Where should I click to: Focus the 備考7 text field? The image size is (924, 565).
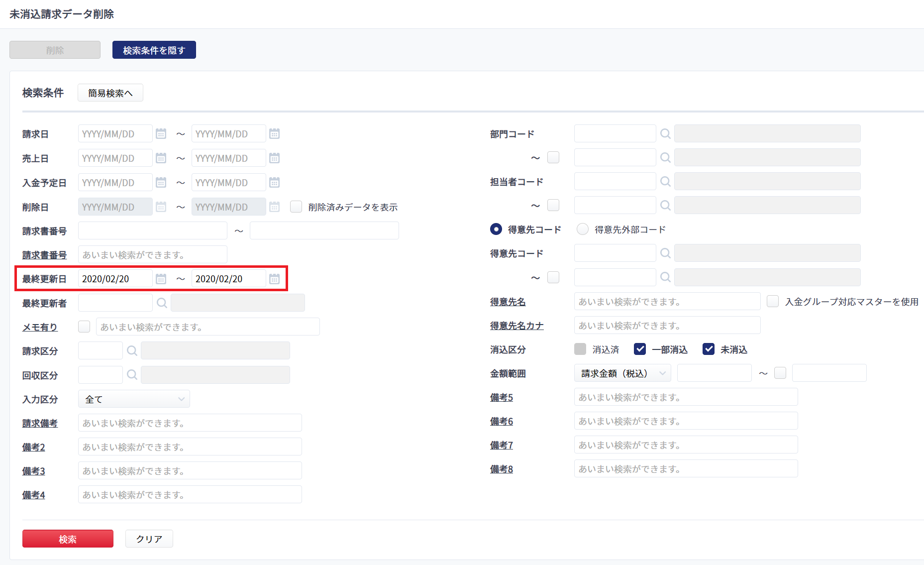[686, 445]
